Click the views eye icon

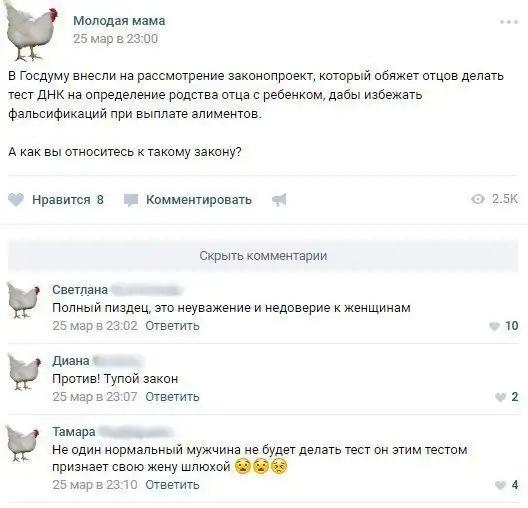(x=477, y=199)
